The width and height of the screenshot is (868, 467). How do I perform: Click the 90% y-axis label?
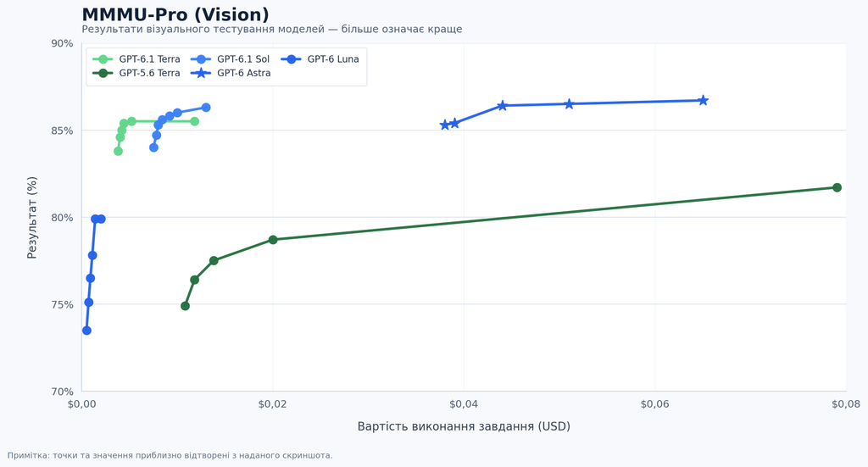[62, 44]
